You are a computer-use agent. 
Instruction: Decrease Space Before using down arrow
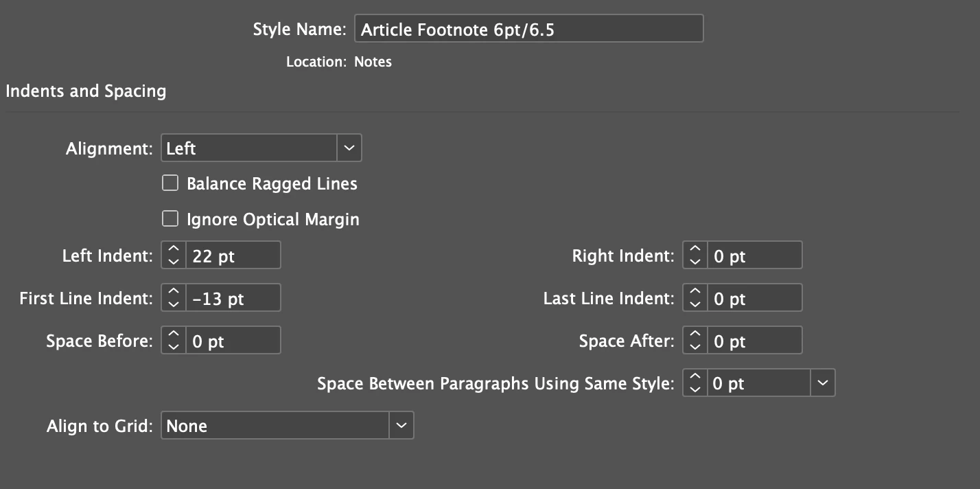(x=174, y=346)
